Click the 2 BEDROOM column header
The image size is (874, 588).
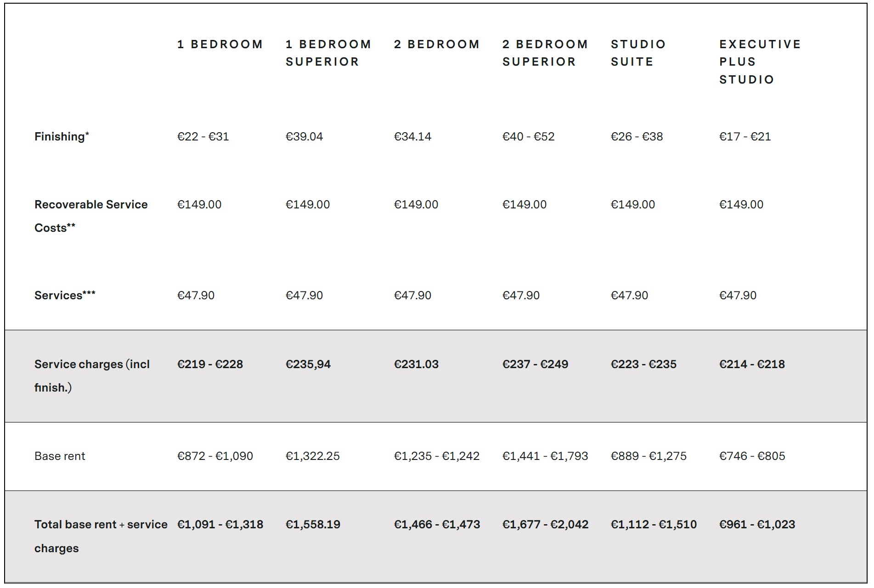[x=437, y=45]
